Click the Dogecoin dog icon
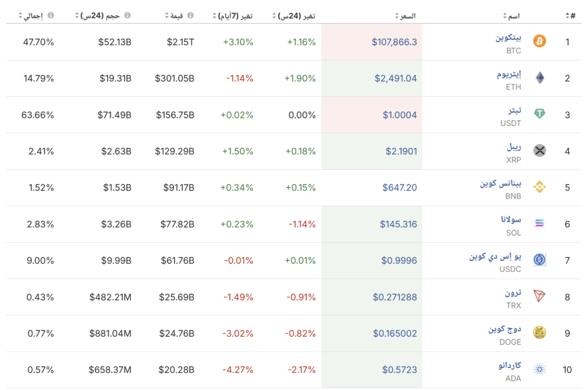588x390 pixels. [x=539, y=333]
